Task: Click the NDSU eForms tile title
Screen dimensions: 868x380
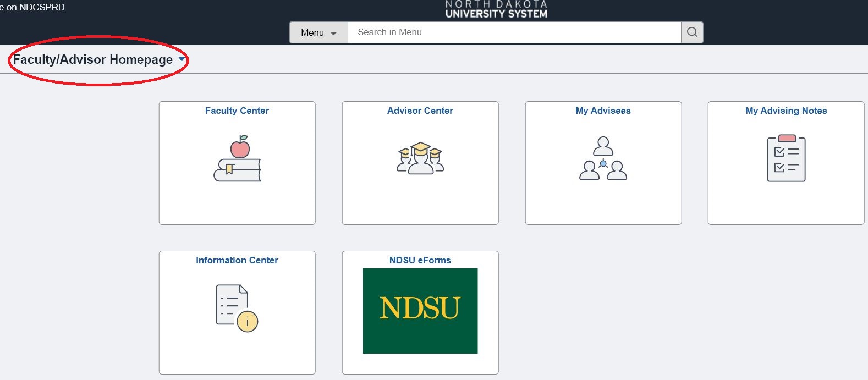Action: point(420,260)
